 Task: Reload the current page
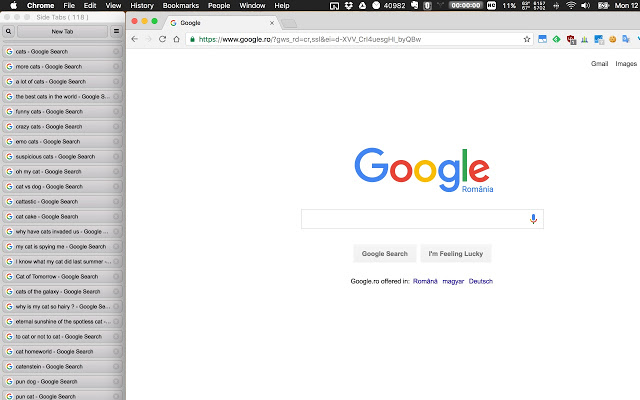(163, 40)
